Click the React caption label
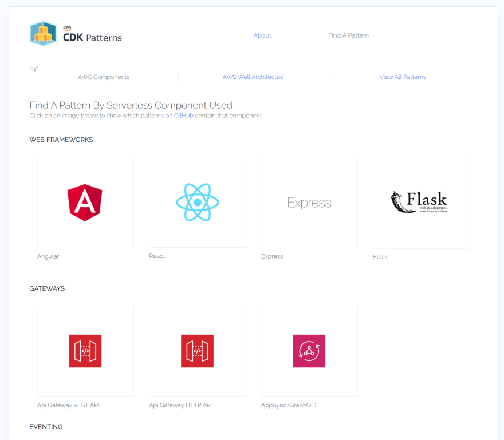Viewport: 504px width, 440px height. coord(157,256)
